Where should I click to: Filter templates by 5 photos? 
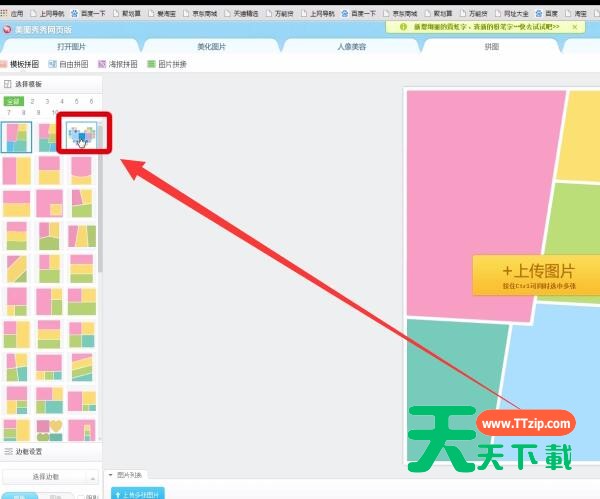[x=77, y=101]
